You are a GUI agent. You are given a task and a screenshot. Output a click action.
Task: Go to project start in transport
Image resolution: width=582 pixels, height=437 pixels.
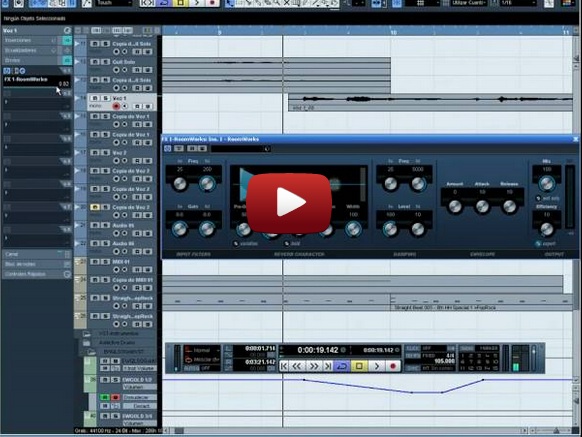(284, 366)
